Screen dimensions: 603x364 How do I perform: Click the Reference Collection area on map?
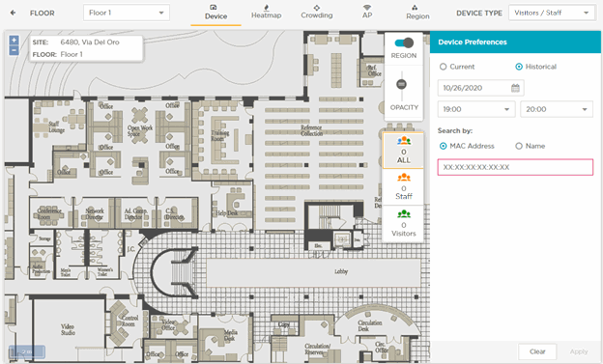click(311, 130)
